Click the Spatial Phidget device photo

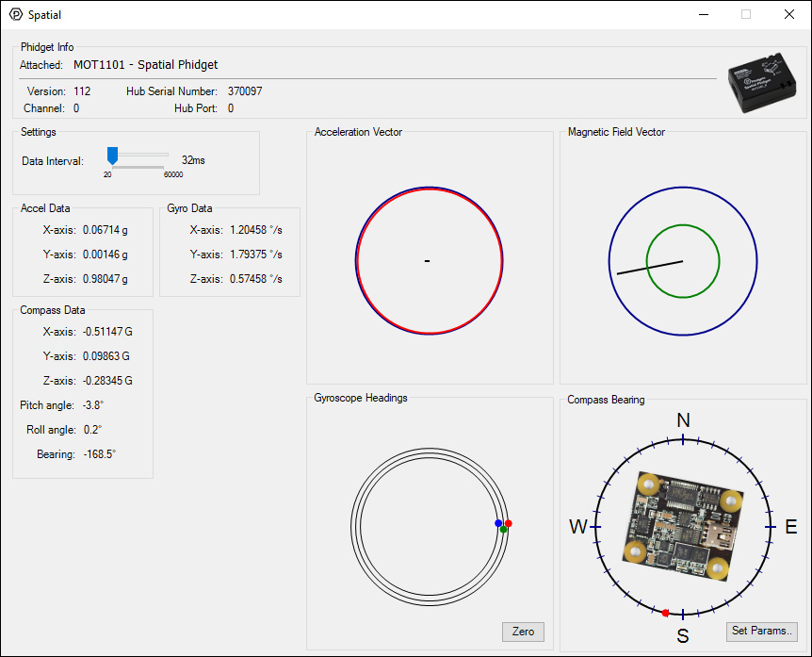762,82
